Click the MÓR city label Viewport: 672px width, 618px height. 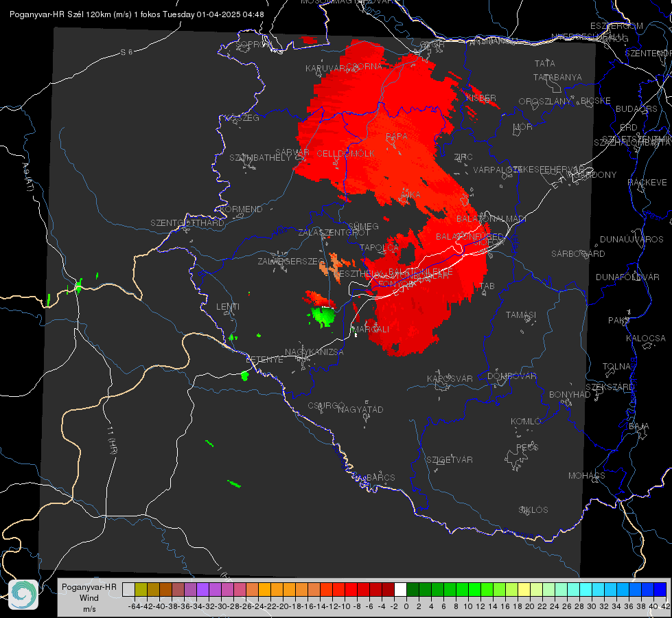coord(523,127)
